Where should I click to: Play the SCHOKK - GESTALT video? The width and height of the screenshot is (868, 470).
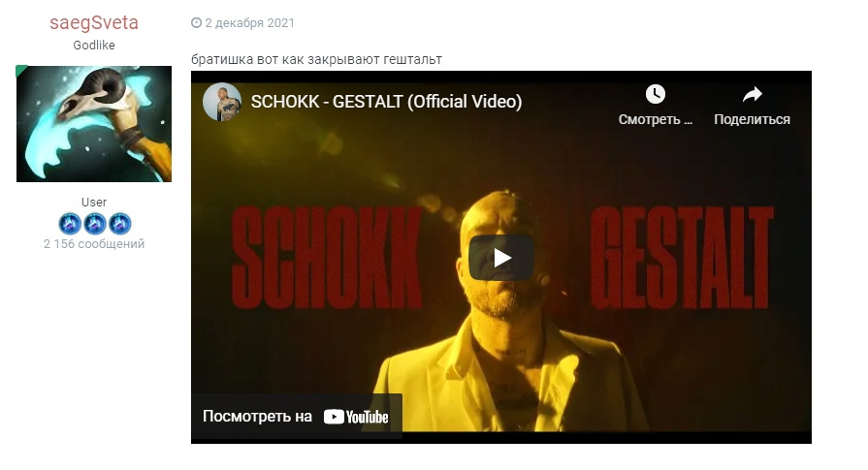[x=501, y=258]
